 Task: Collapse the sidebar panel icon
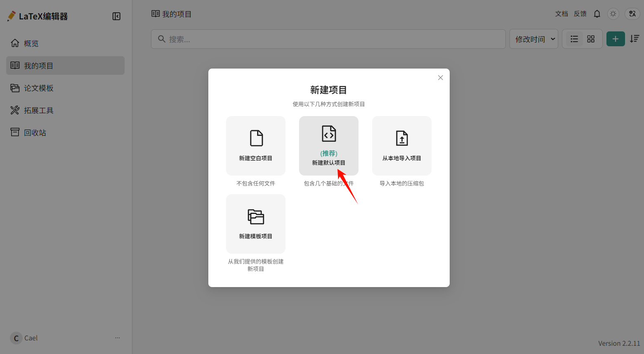[116, 16]
